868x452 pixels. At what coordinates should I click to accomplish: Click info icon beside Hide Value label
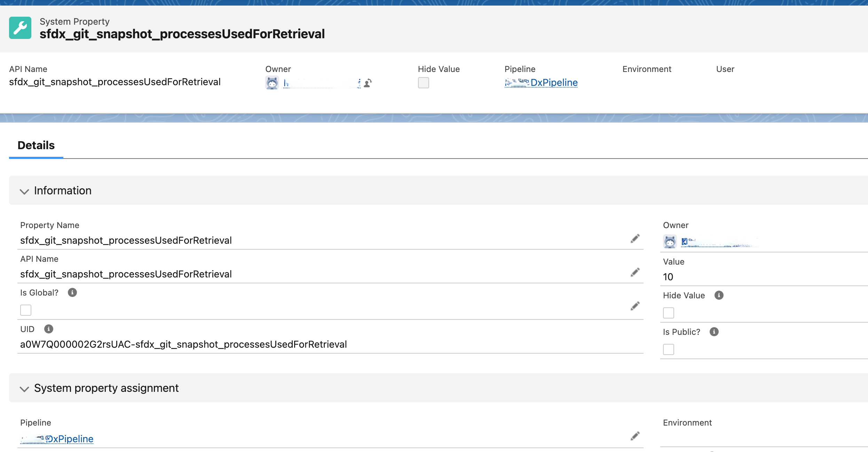[x=719, y=296]
